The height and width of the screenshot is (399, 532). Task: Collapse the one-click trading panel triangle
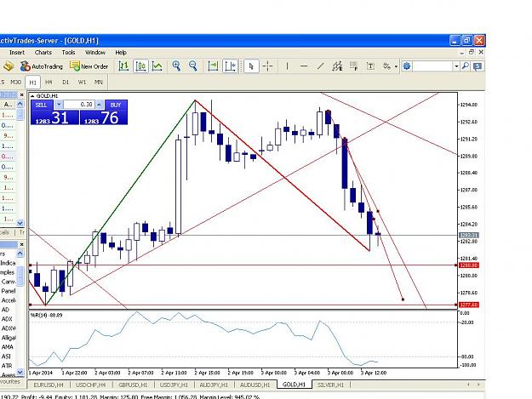tap(32, 96)
